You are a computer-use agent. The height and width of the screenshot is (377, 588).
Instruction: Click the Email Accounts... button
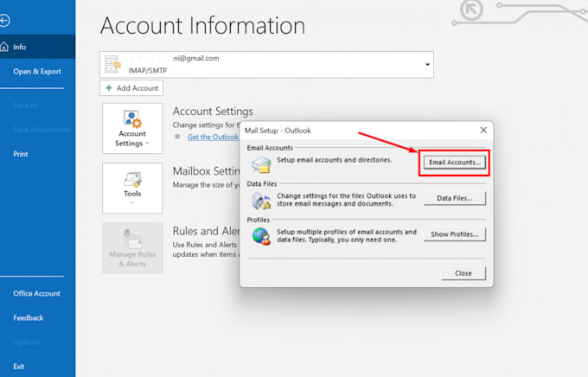point(455,162)
